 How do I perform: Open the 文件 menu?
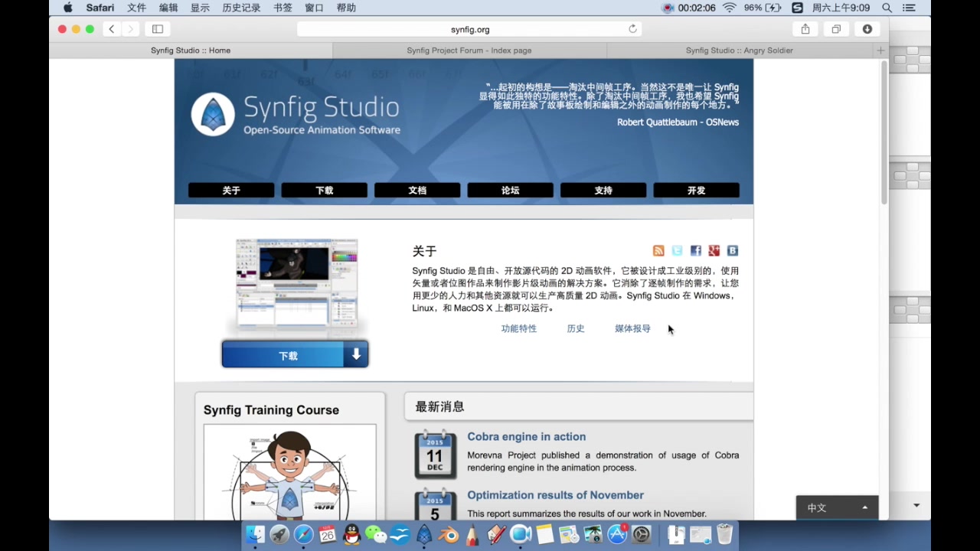click(136, 8)
